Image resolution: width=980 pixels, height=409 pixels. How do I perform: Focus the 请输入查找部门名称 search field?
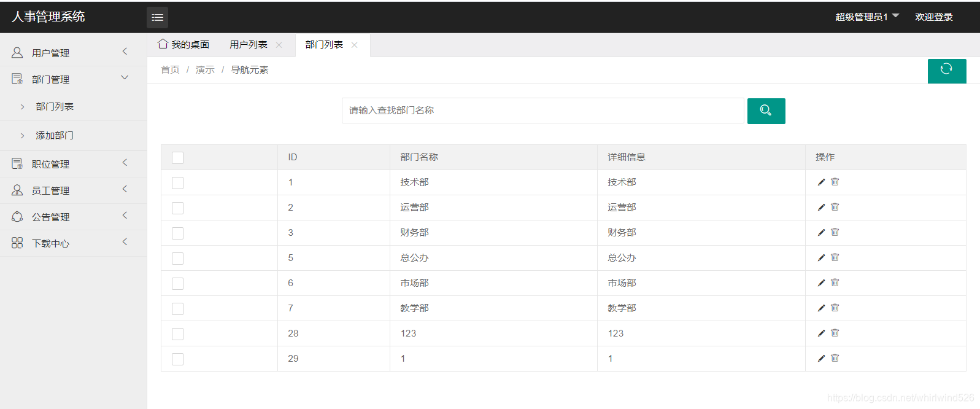point(543,111)
